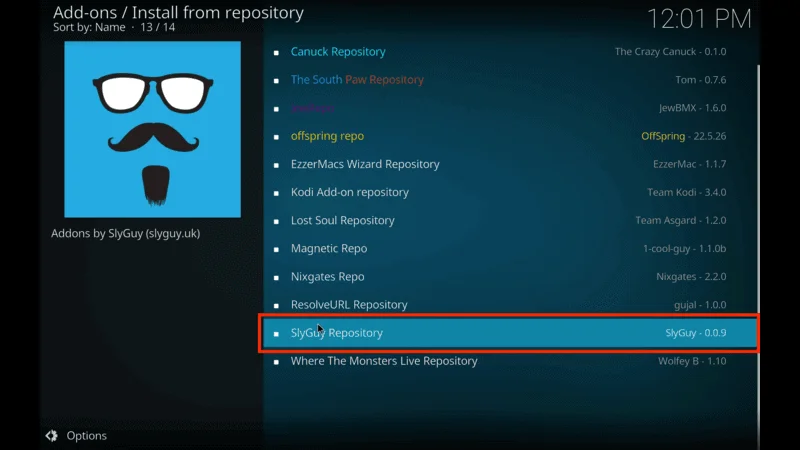The image size is (800, 450).
Task: Select Nixgates Repo from the list
Action: [327, 277]
